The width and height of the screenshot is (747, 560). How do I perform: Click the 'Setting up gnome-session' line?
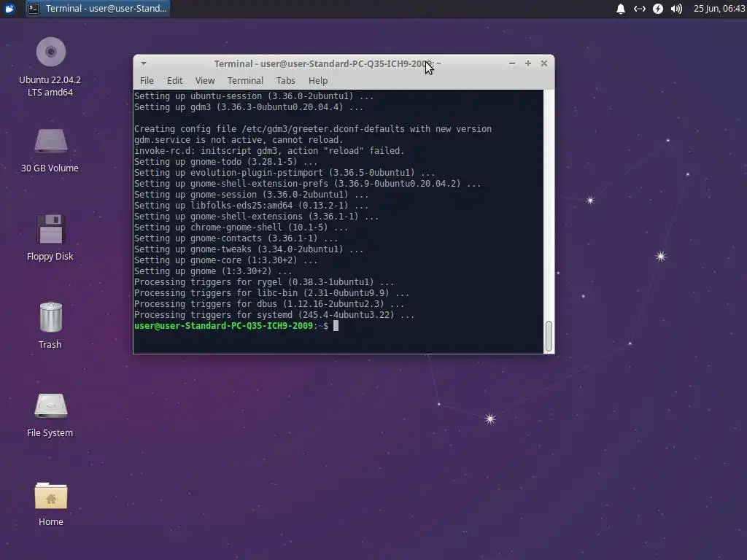(251, 194)
